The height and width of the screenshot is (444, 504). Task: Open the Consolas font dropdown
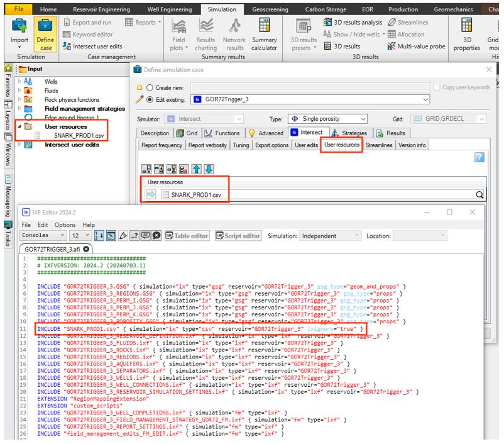click(43, 235)
